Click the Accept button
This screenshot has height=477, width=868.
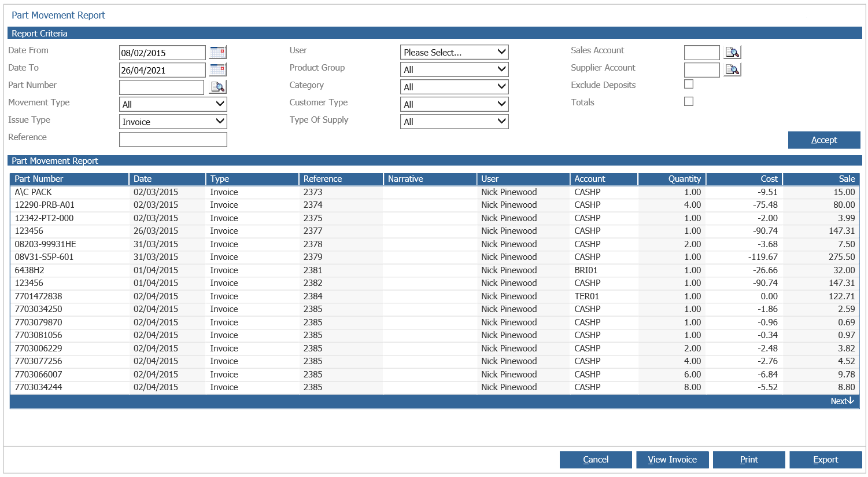[x=824, y=140]
